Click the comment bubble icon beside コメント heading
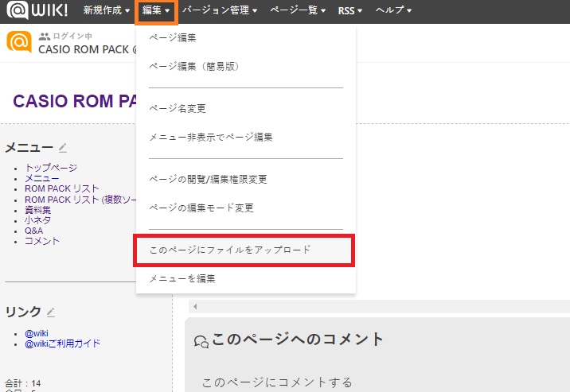The image size is (570, 392). point(201,342)
